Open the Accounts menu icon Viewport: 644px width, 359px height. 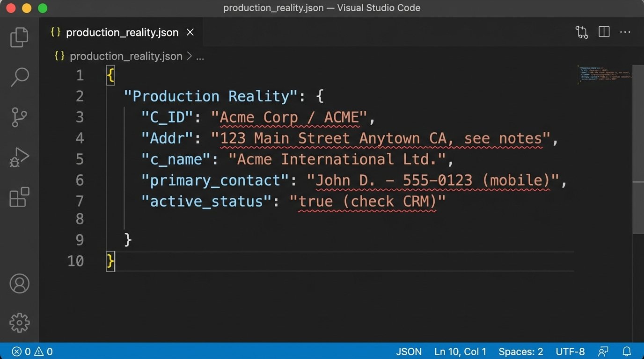coord(19,284)
